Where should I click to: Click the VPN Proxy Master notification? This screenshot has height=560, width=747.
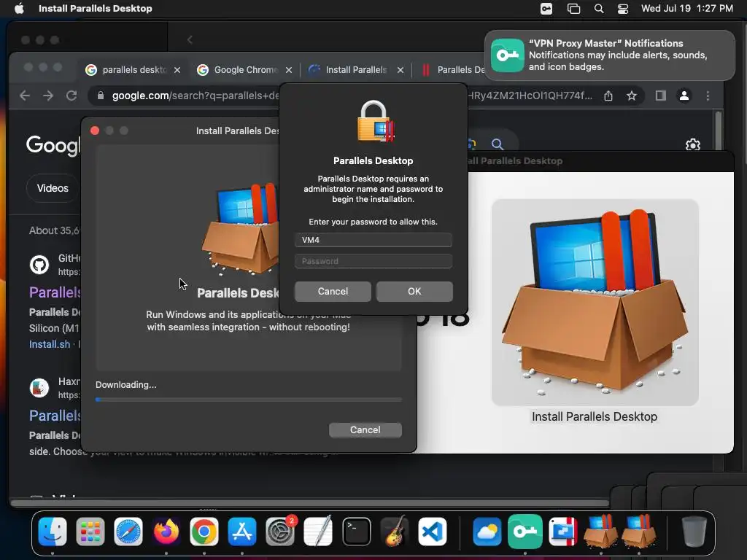[610, 55]
